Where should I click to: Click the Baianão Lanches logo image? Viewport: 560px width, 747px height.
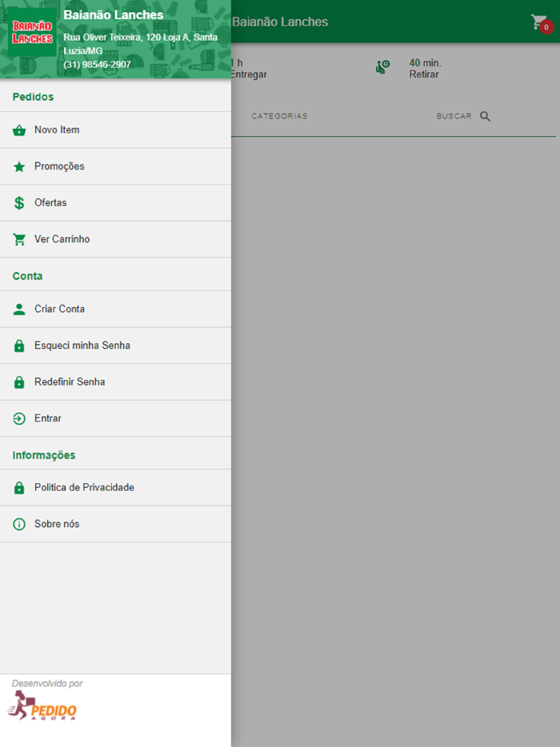32,32
